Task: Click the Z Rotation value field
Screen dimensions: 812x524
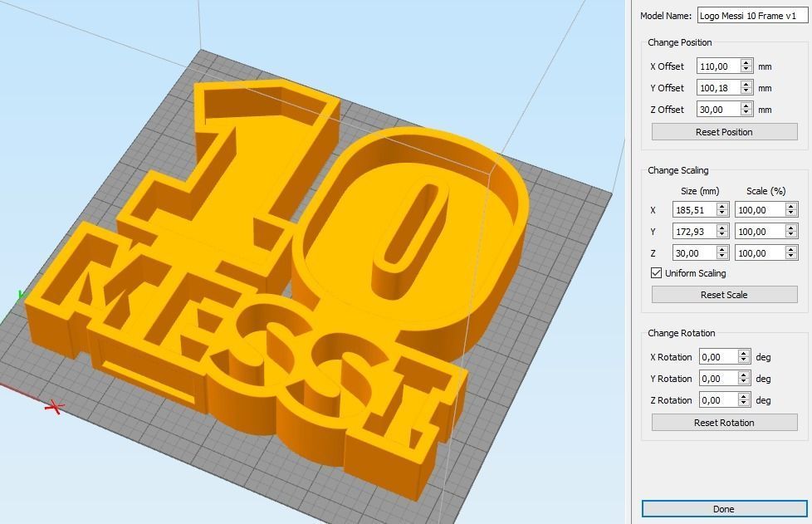Action: [x=719, y=400]
